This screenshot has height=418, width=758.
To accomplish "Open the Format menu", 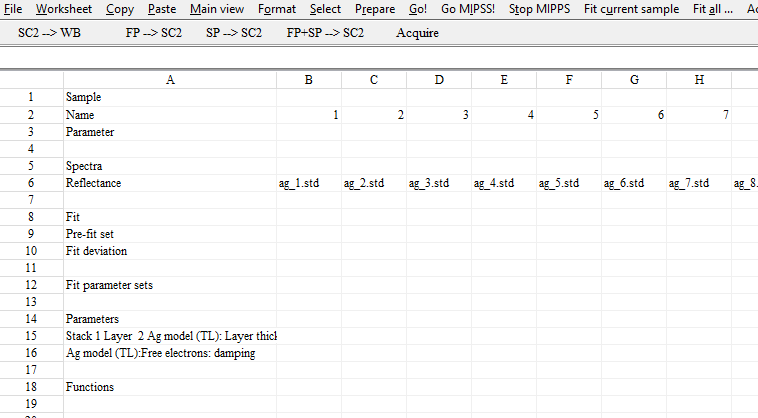I will coord(277,9).
